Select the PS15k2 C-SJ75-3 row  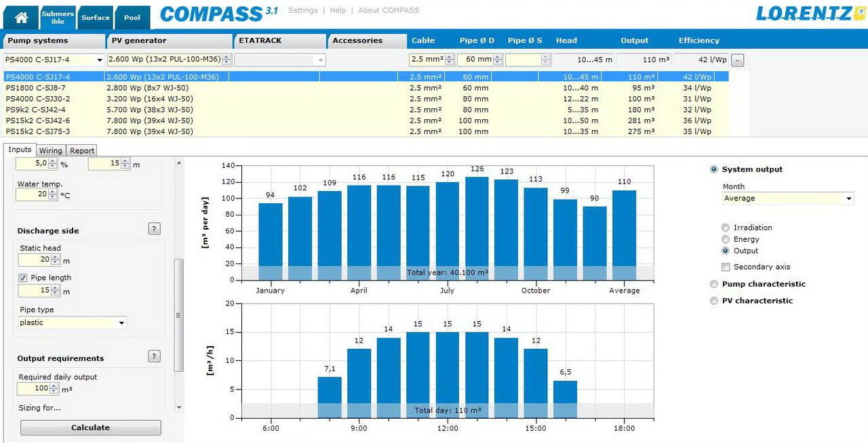(366, 131)
